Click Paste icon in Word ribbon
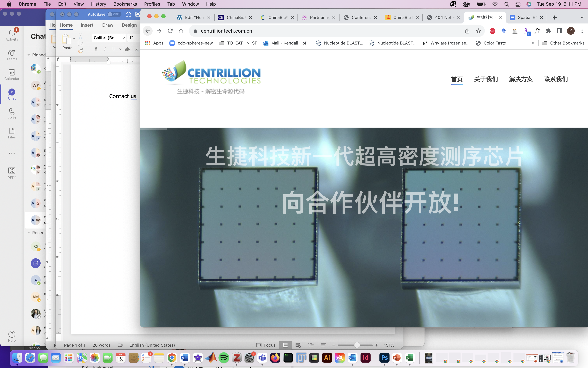 pos(66,39)
